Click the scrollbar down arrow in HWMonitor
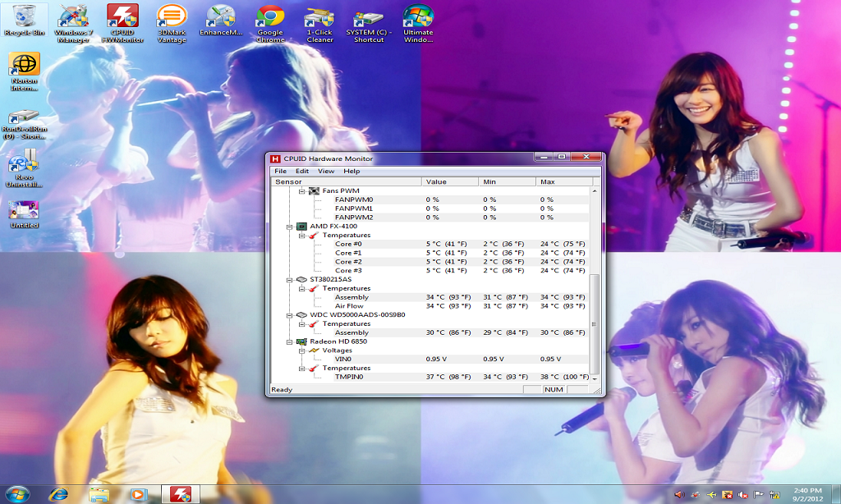The image size is (841, 504). 595,378
